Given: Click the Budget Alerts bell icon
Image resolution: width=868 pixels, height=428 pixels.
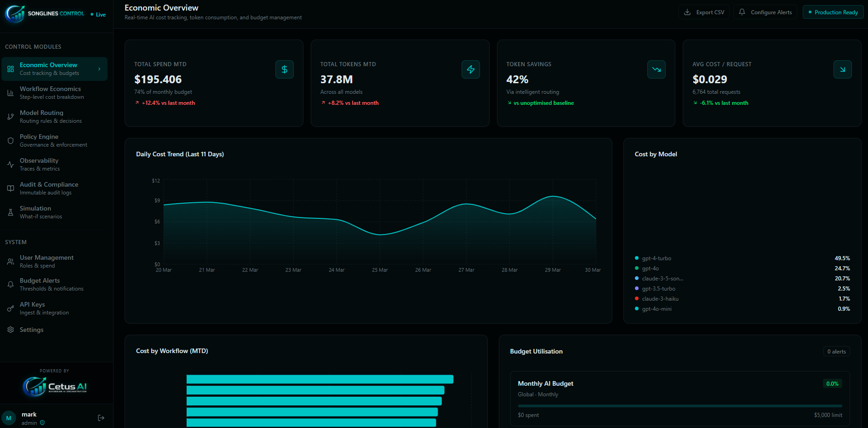Looking at the screenshot, I should [11, 284].
